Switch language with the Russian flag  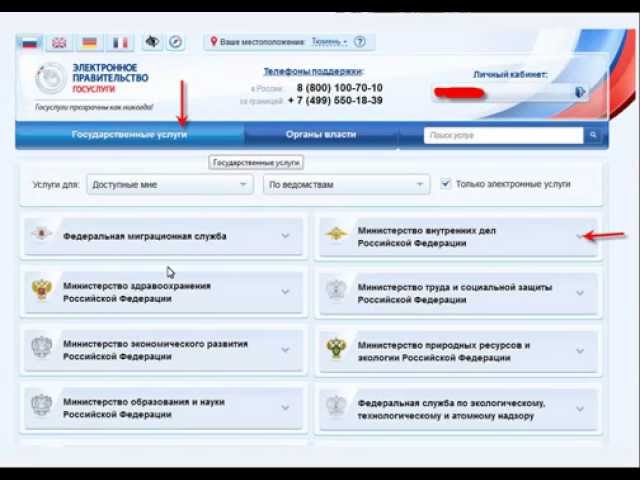(29, 42)
